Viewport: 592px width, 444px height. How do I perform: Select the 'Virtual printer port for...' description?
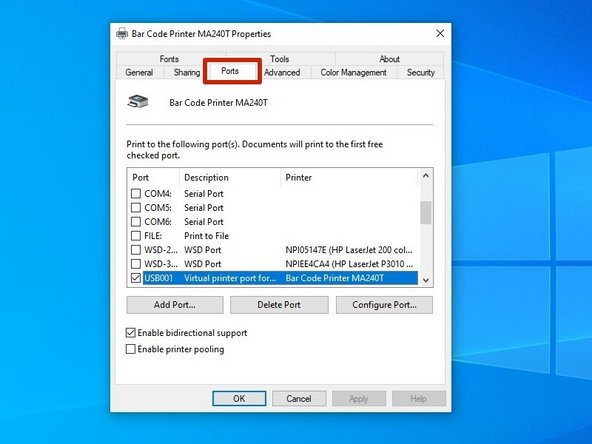[230, 278]
